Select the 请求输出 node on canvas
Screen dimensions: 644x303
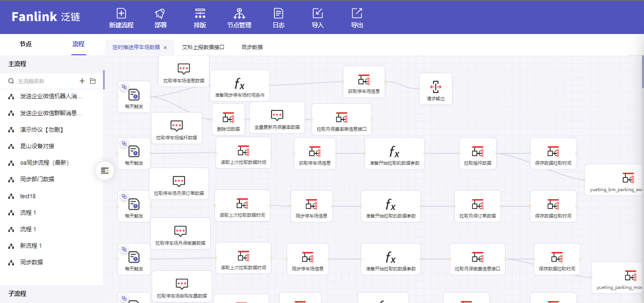pyautogui.click(x=435, y=89)
